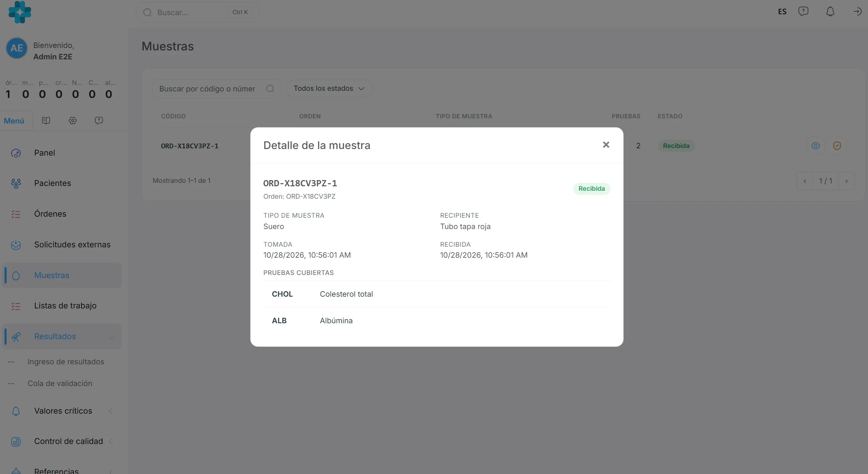The width and height of the screenshot is (868, 474).
Task: Click sample code ORD-X18CV3PZ-1 in table
Action: (190, 146)
